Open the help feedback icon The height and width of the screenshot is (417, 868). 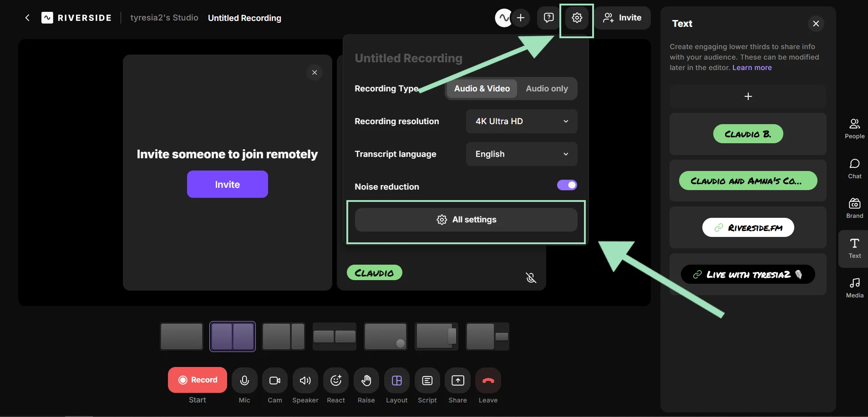548,18
